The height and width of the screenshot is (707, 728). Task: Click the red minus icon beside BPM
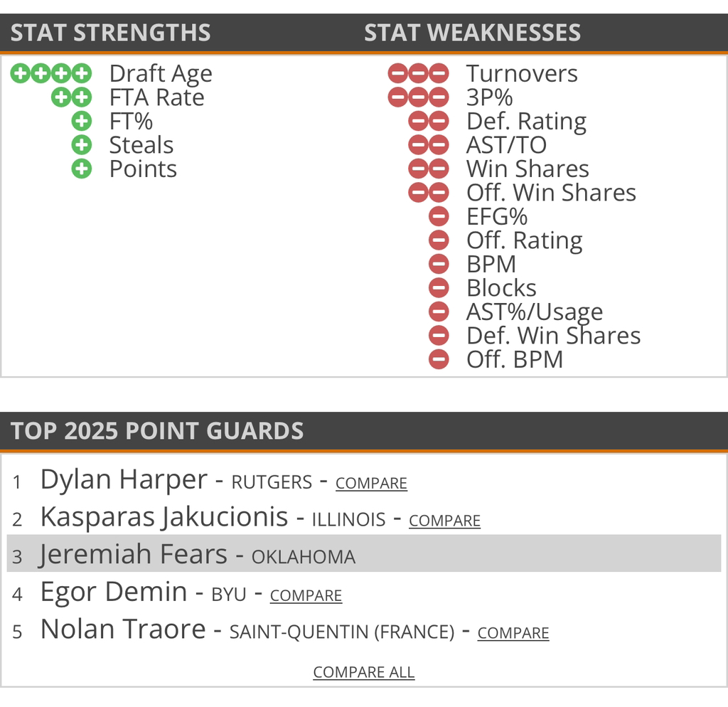coord(439,264)
